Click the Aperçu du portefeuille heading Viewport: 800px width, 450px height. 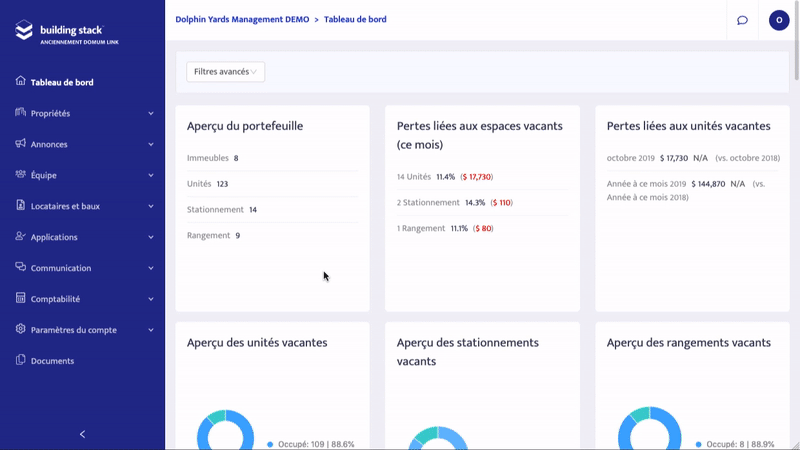(x=245, y=126)
